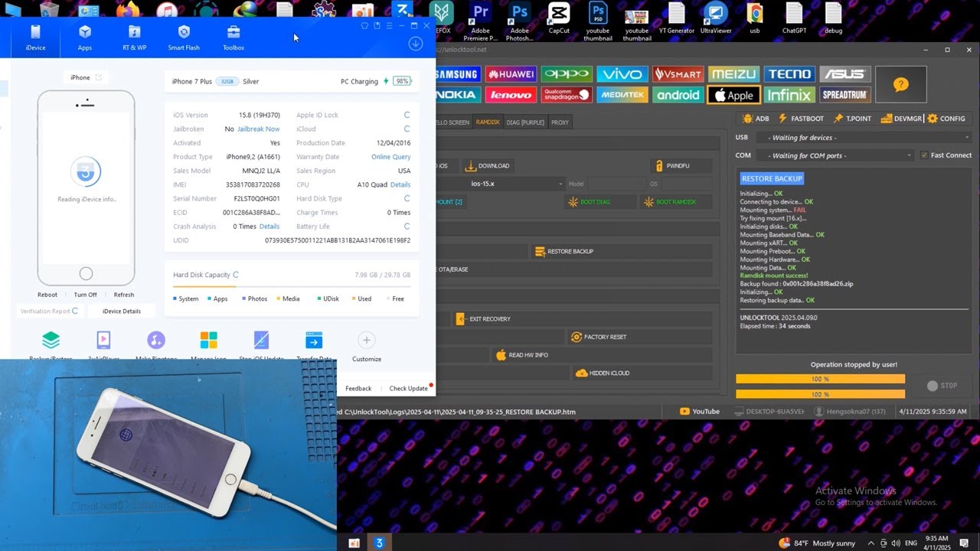Image resolution: width=980 pixels, height=551 pixels.
Task: Click the EXIT RECOVERY button
Action: click(x=583, y=318)
